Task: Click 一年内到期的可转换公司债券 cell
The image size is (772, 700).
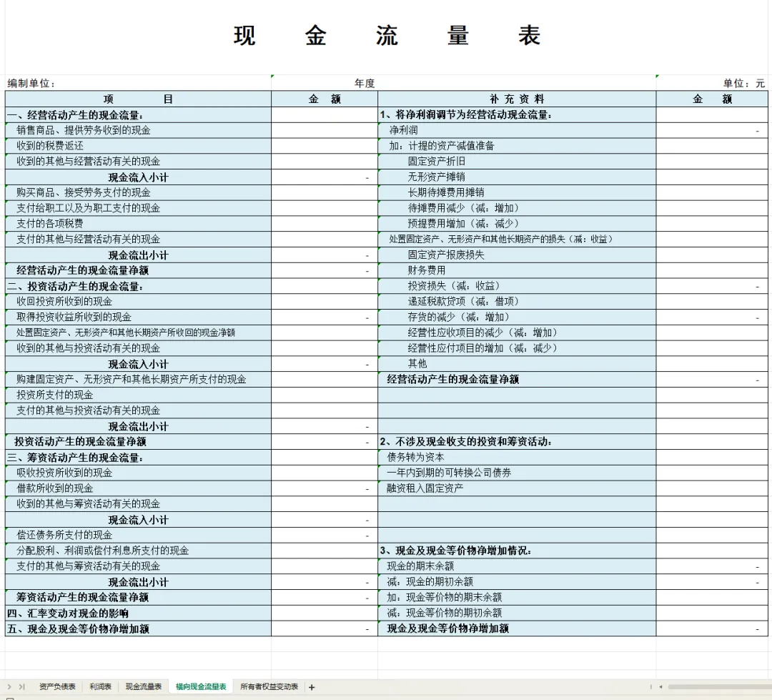Action: 517,473
